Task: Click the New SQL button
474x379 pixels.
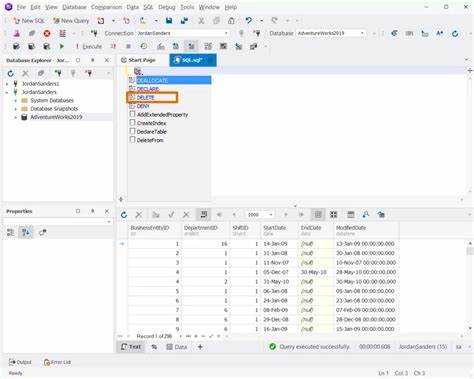Action: click(29, 21)
